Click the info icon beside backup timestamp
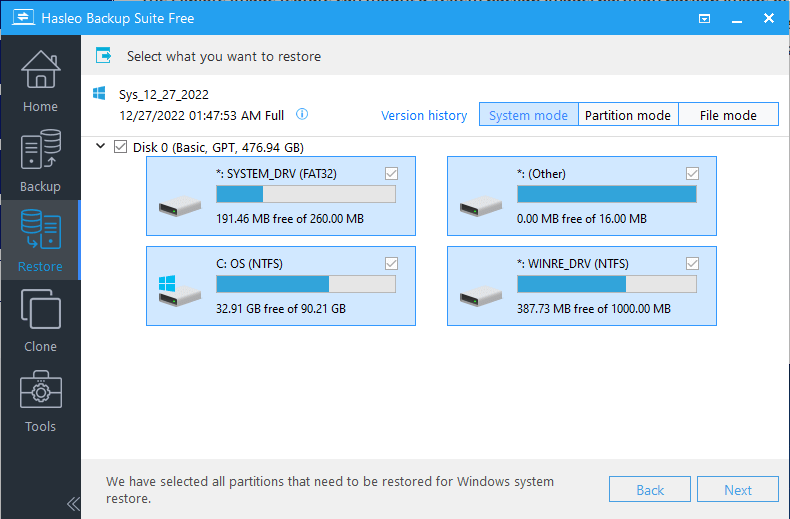 [x=302, y=115]
